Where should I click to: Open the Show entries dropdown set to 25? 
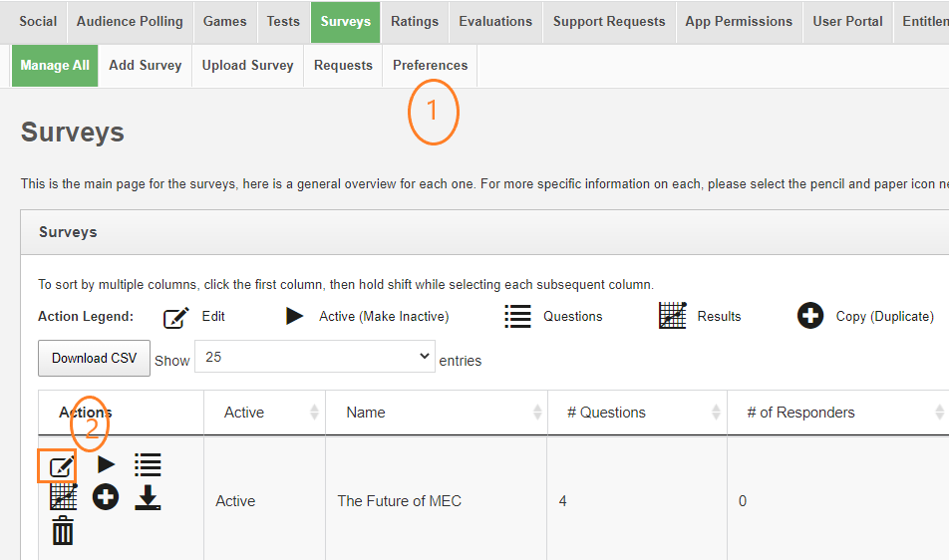[x=315, y=357]
